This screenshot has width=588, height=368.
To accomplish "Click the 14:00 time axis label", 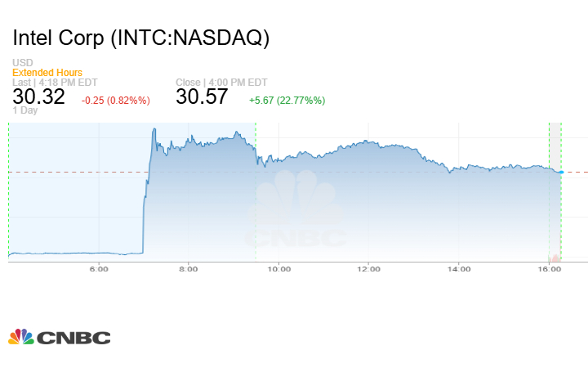I will (459, 268).
